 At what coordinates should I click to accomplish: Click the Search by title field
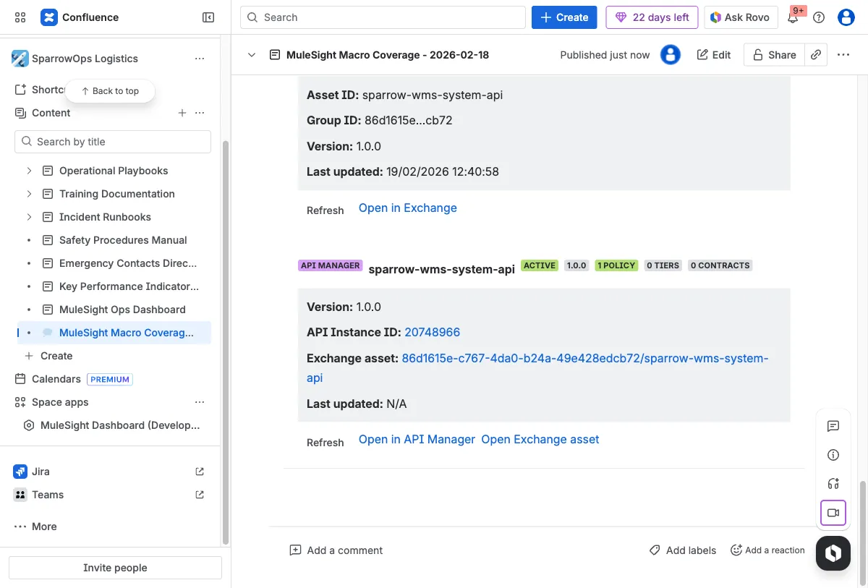pyautogui.click(x=113, y=142)
